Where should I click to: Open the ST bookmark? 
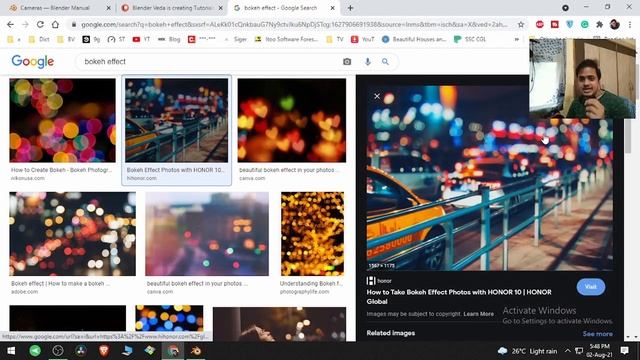(116, 39)
